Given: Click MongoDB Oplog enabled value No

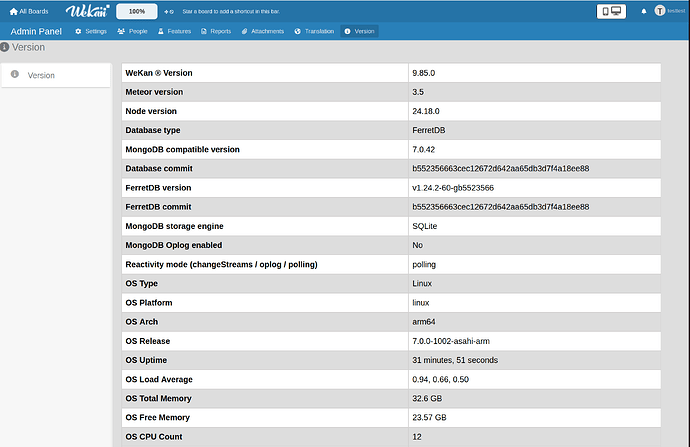Looking at the screenshot, I should pos(418,245).
